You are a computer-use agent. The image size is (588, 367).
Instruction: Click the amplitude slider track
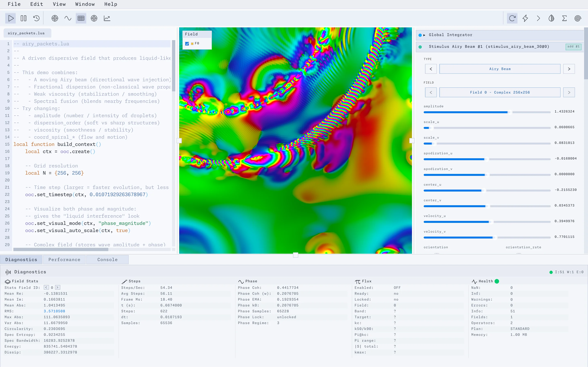click(487, 112)
